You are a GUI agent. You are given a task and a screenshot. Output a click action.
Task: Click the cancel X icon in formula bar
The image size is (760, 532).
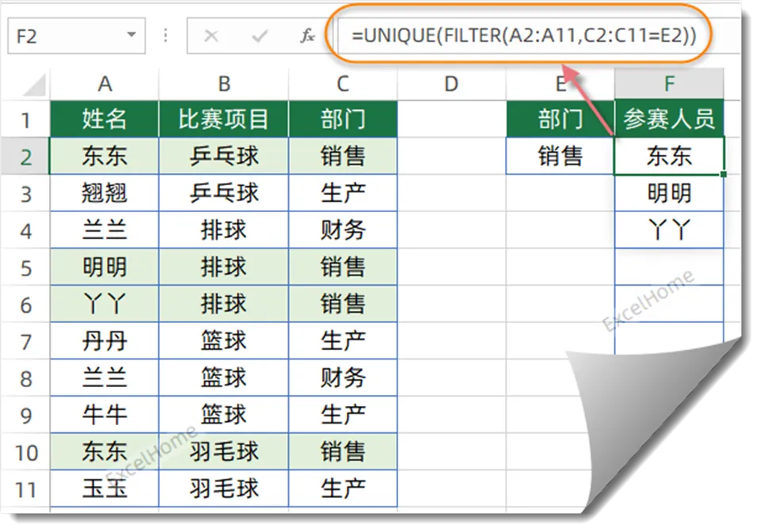click(211, 36)
